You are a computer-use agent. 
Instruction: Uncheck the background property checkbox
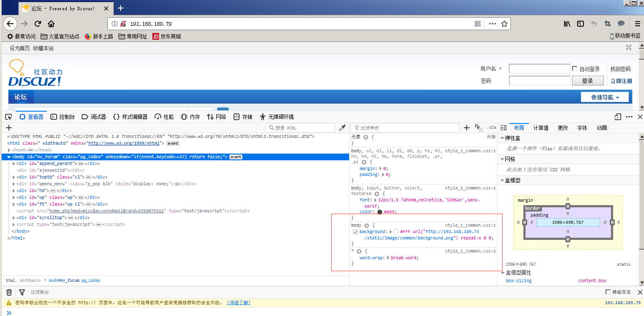[355, 232]
